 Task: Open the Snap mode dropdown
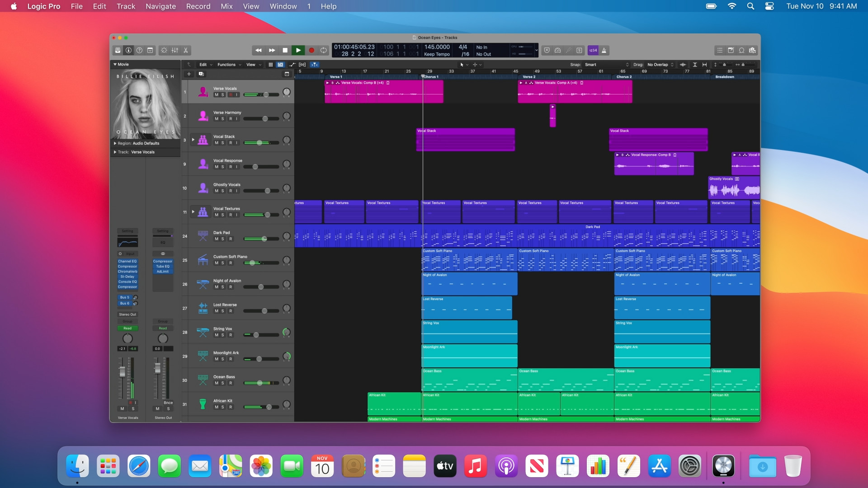click(606, 64)
